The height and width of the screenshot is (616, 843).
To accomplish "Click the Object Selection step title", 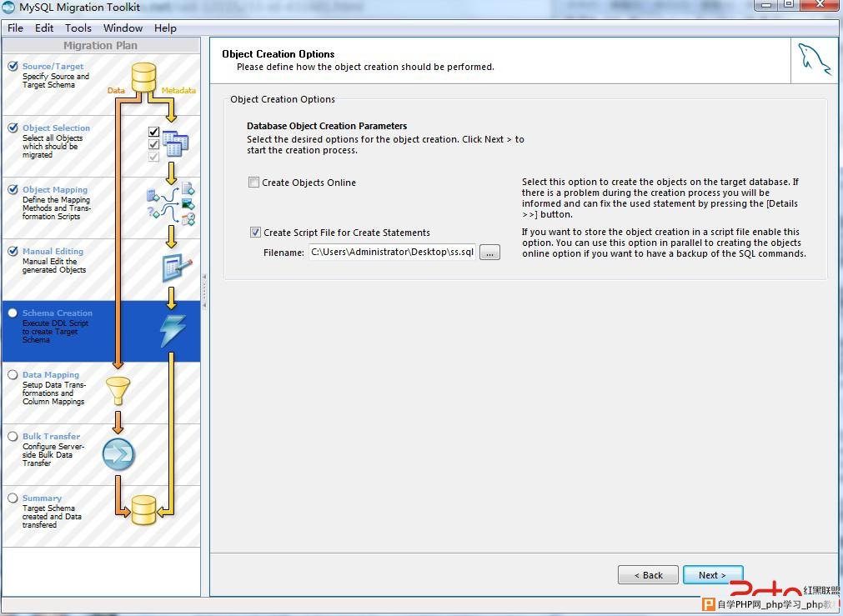I will tap(56, 128).
